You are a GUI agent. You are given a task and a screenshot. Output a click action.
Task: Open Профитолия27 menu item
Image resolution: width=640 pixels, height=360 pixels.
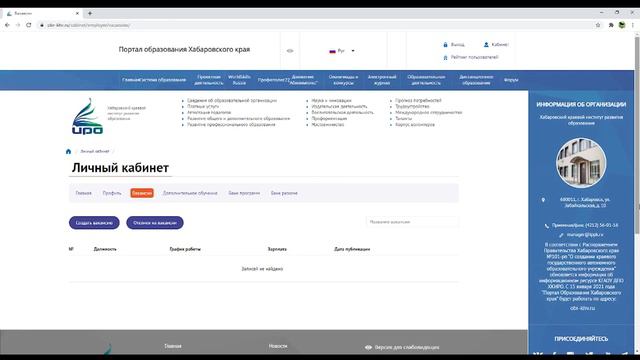click(x=273, y=80)
